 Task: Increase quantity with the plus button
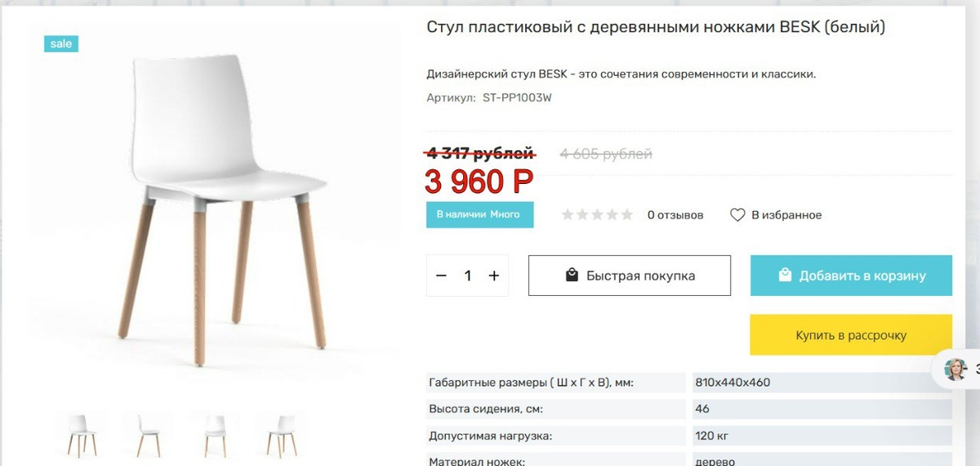point(494,276)
